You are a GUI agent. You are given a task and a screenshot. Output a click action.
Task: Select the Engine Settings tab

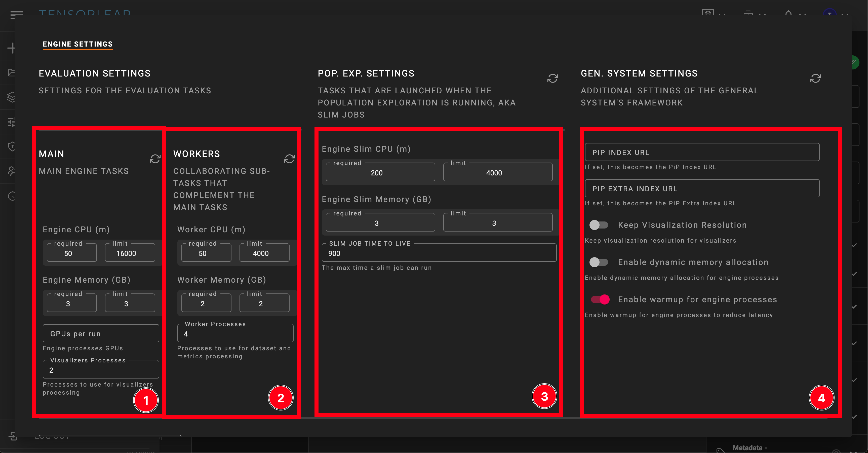[77, 44]
